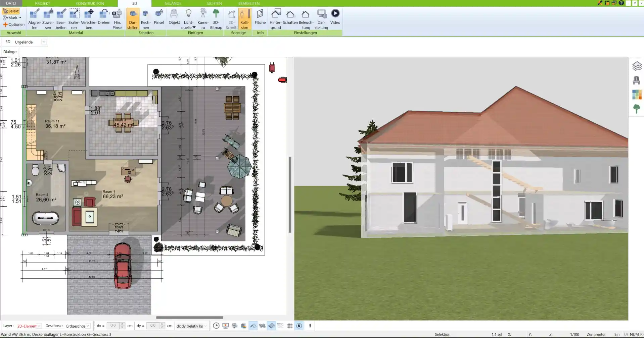Click the horizontal scrollbar of plan view
Image resolution: width=644 pixels, height=338 pixels.
[189, 317]
